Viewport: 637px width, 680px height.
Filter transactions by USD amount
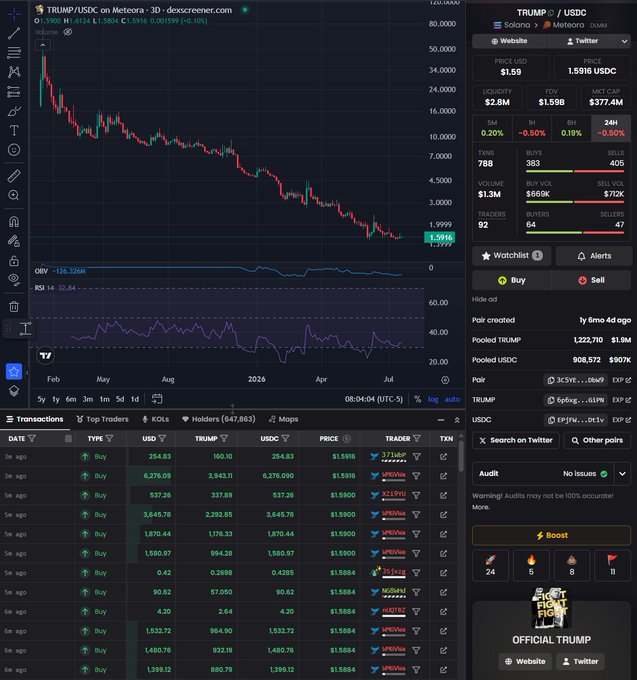162,438
